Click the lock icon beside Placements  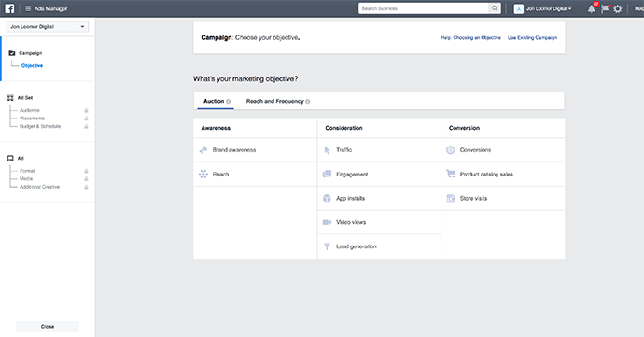coord(86,119)
